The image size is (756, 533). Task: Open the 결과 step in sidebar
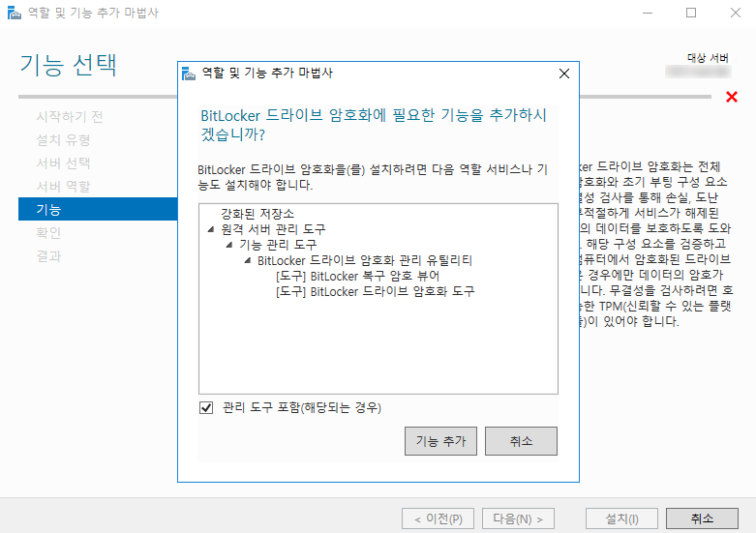[48, 256]
